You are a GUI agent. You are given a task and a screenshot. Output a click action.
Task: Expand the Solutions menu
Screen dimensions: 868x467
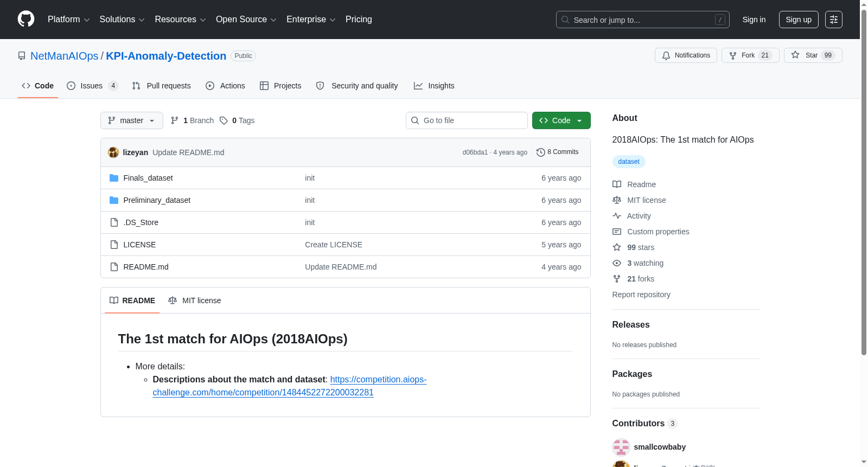[x=122, y=20]
